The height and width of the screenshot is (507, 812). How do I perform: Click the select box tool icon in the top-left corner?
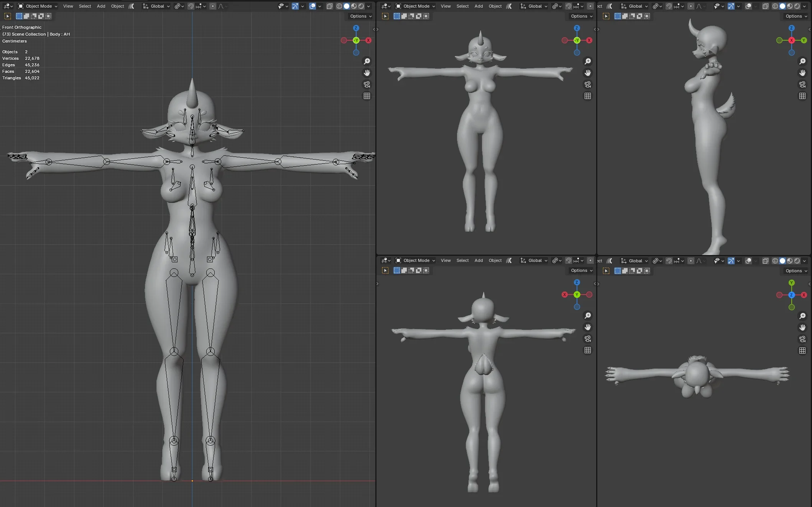tap(8, 16)
